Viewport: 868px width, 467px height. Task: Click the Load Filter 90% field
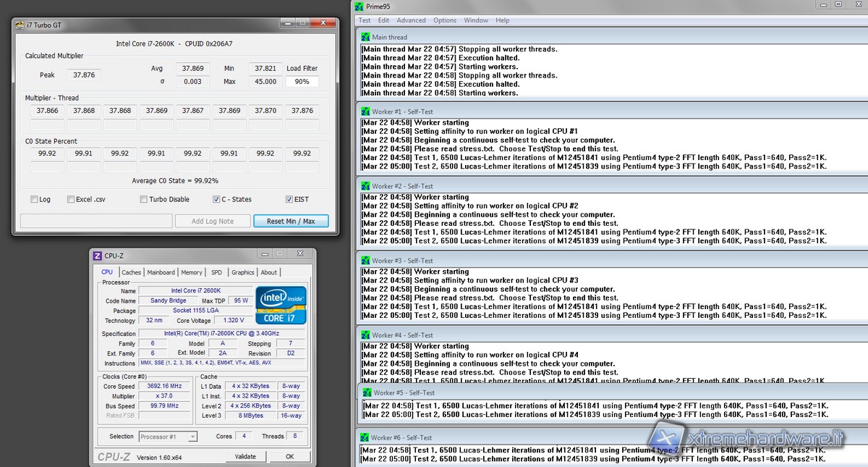point(302,82)
